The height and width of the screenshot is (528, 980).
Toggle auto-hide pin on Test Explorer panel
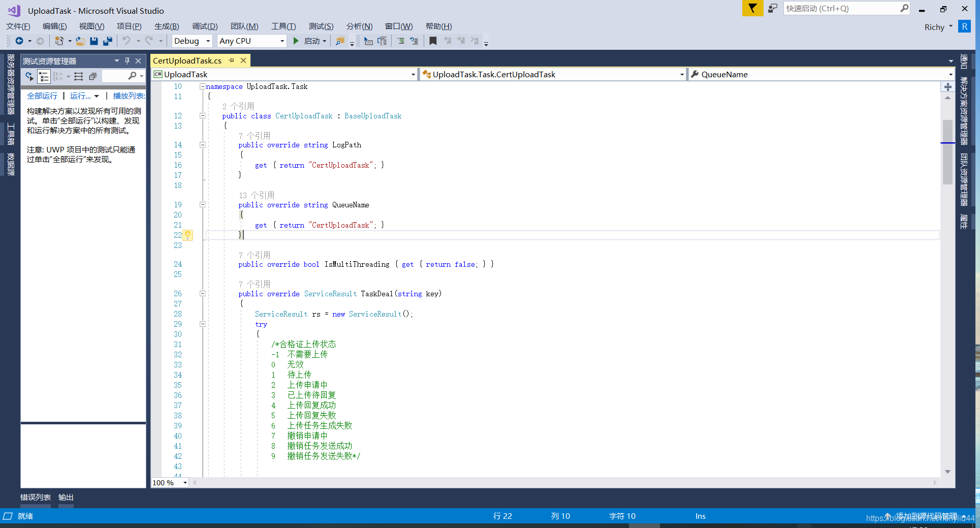coord(128,61)
